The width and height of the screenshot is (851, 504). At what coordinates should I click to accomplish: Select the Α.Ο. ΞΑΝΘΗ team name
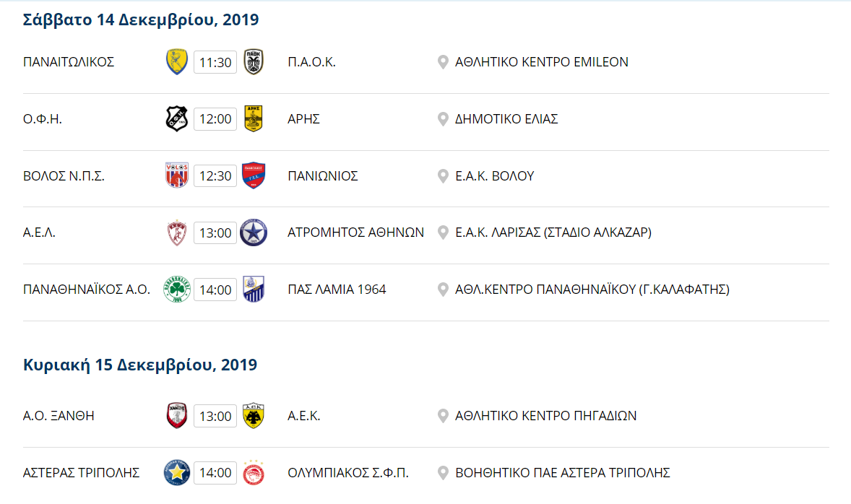tap(59, 416)
